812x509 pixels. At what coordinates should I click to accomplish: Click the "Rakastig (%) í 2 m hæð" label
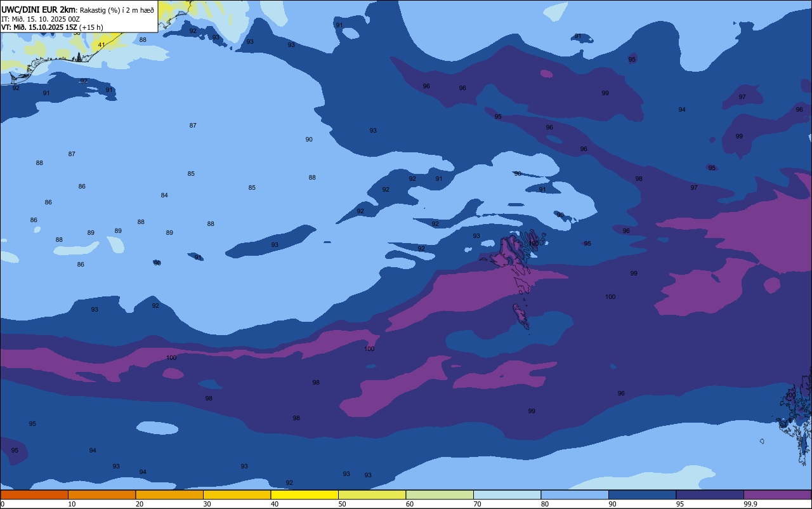coord(116,10)
